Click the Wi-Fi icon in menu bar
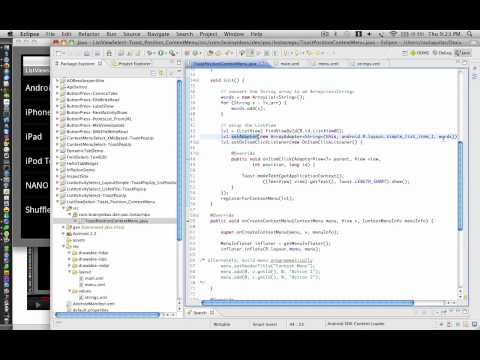 394,34
